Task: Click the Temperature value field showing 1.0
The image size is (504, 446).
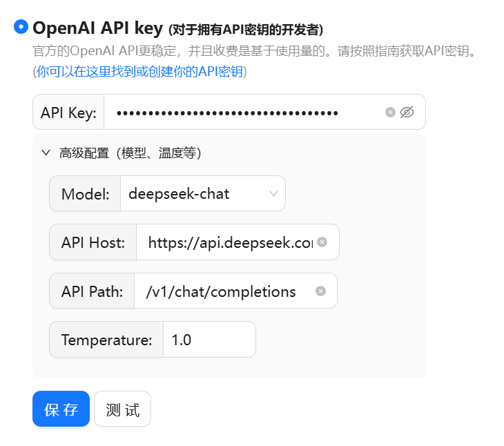Action: click(x=209, y=340)
